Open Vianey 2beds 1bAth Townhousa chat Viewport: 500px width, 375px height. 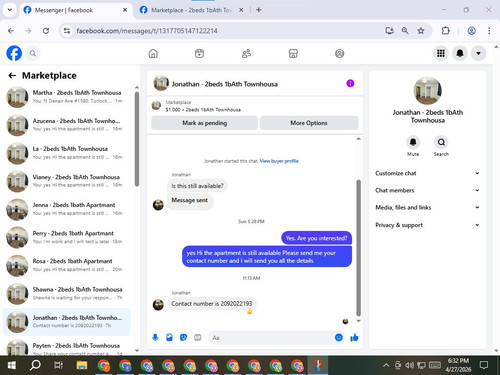[x=67, y=181]
